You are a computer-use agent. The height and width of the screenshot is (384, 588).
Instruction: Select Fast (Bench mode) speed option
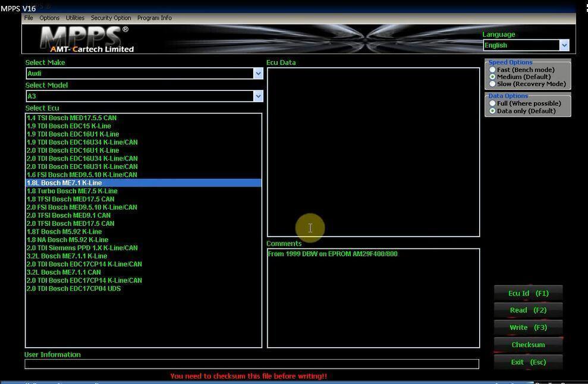point(492,70)
